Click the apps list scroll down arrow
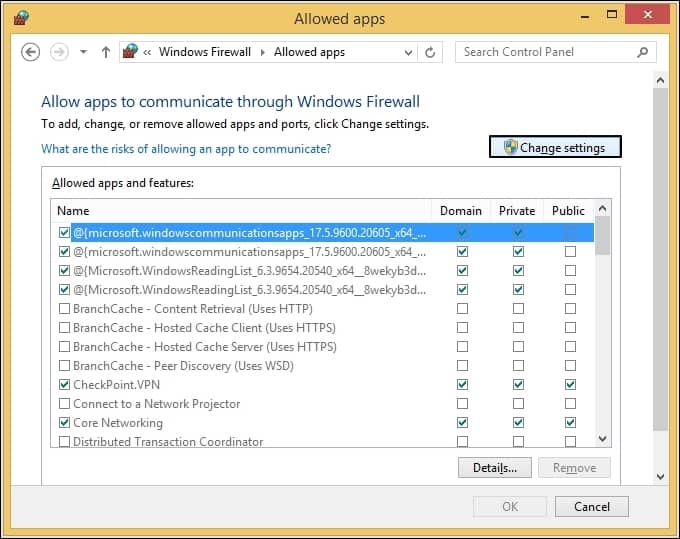The image size is (680, 539). [x=602, y=438]
